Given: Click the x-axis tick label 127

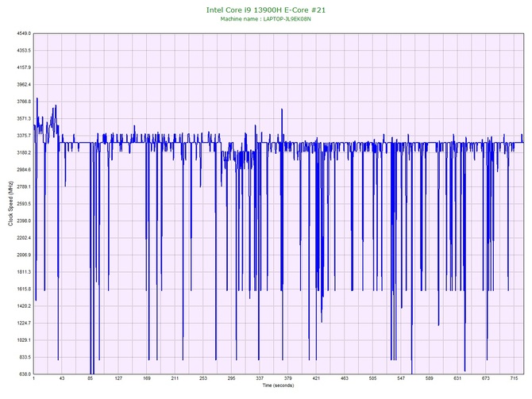Looking at the screenshot, I should (x=118, y=378).
